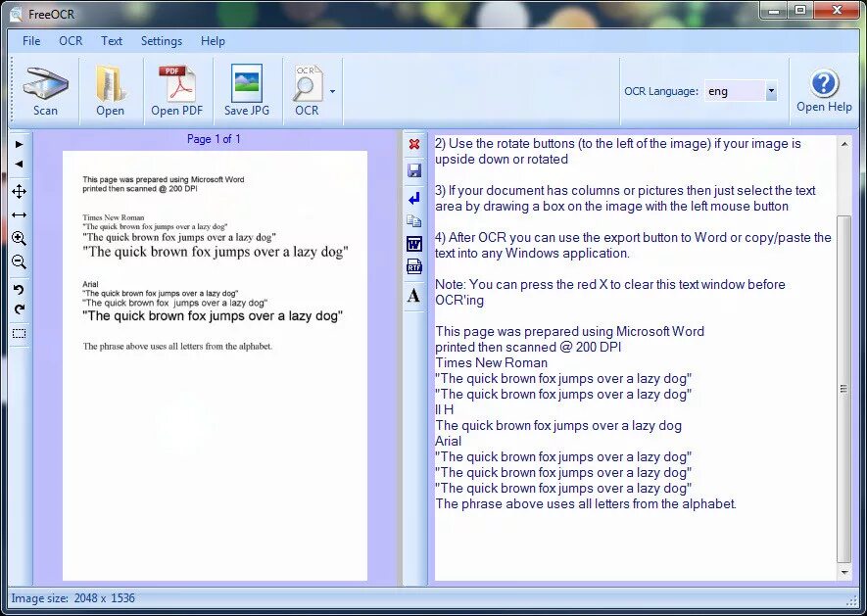Save text using the floppy disk icon

coord(414,169)
